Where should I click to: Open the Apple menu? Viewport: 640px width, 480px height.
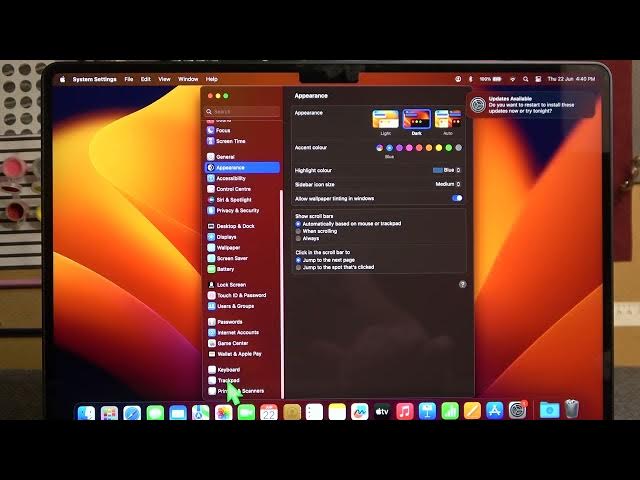point(62,79)
